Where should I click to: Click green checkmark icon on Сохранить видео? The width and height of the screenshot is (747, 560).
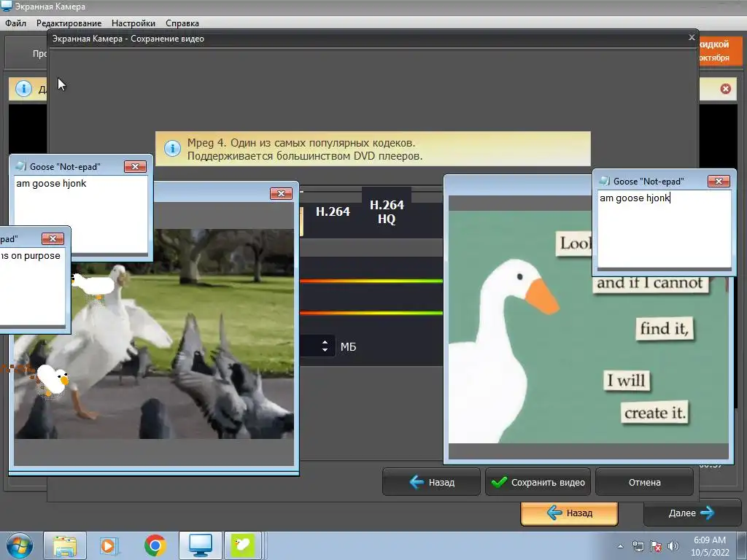(499, 483)
